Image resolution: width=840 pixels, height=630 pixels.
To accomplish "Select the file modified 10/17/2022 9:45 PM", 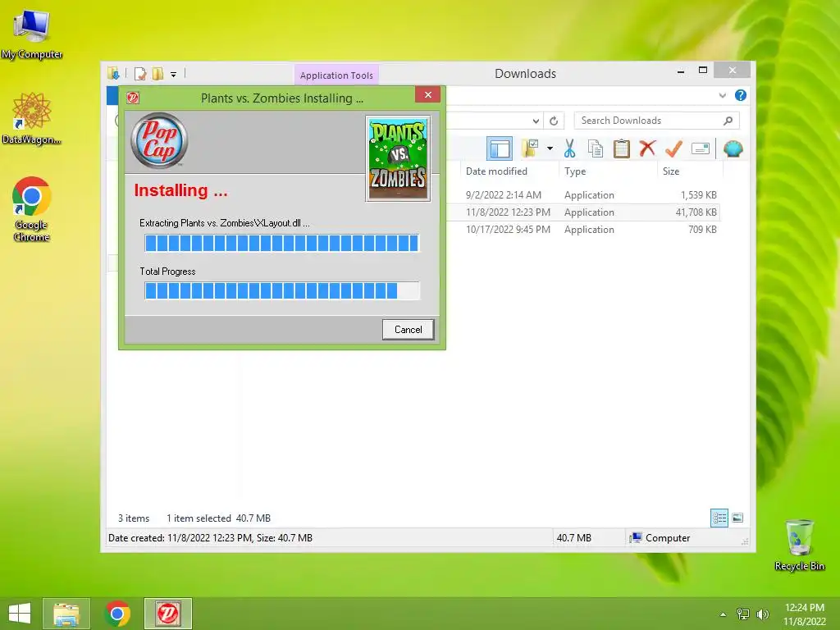I will pyautogui.click(x=508, y=230).
